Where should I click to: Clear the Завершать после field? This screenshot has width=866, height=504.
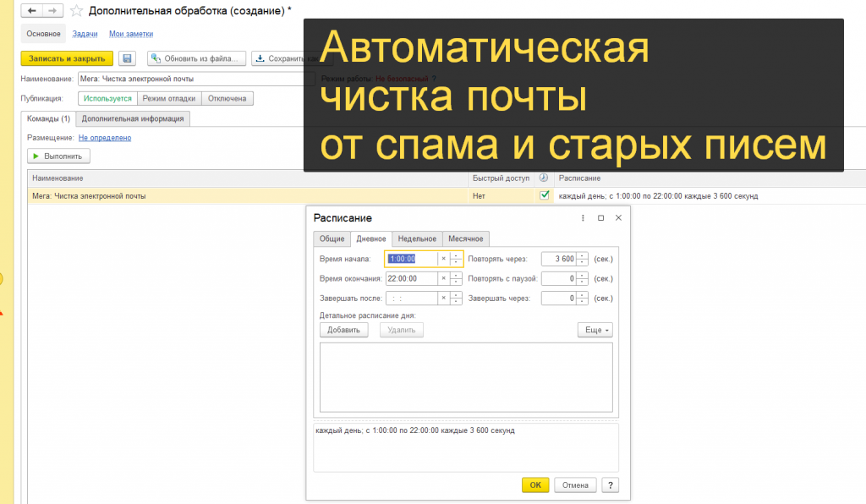443,299
